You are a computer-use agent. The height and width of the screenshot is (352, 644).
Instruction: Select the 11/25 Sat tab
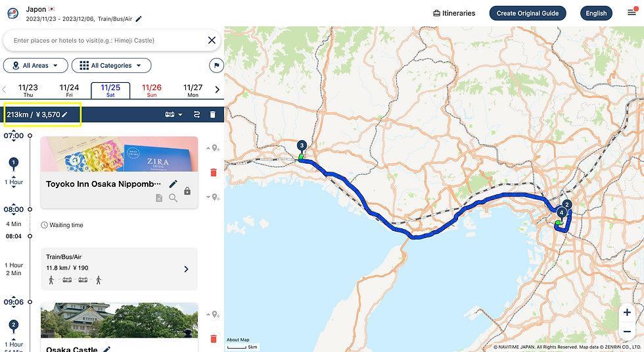[110, 91]
